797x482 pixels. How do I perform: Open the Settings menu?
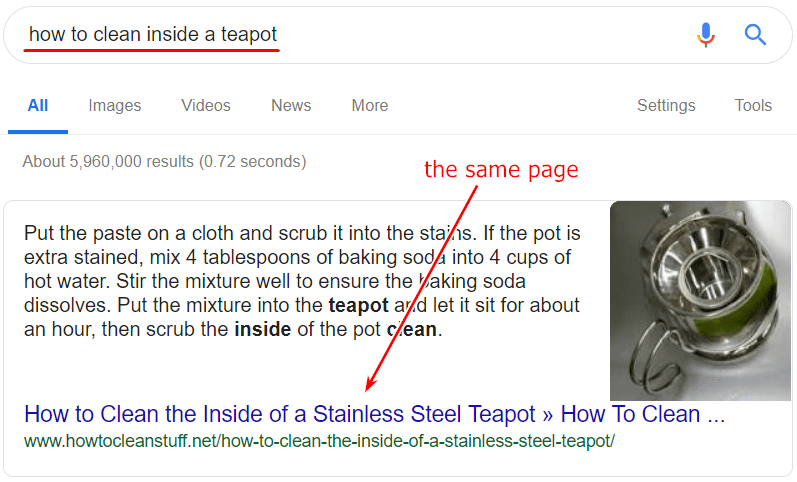[x=666, y=105]
